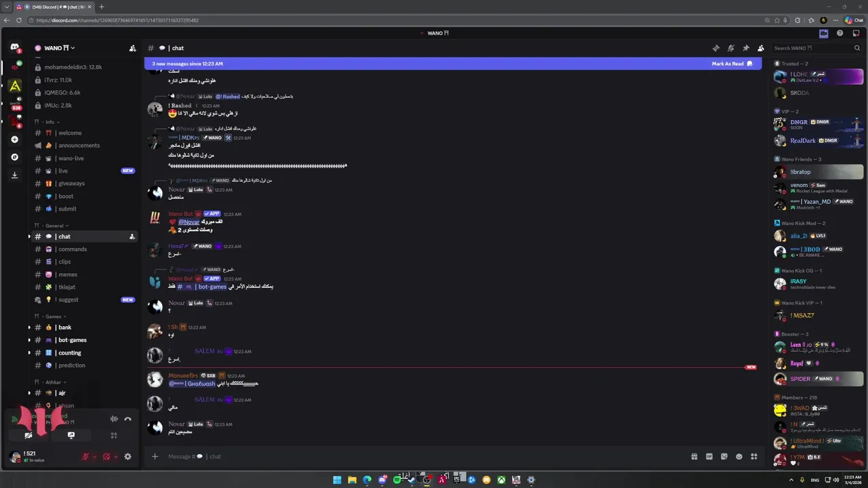Disconnect from voice with hang-up icon
Screen dimensions: 868x488
point(127,419)
